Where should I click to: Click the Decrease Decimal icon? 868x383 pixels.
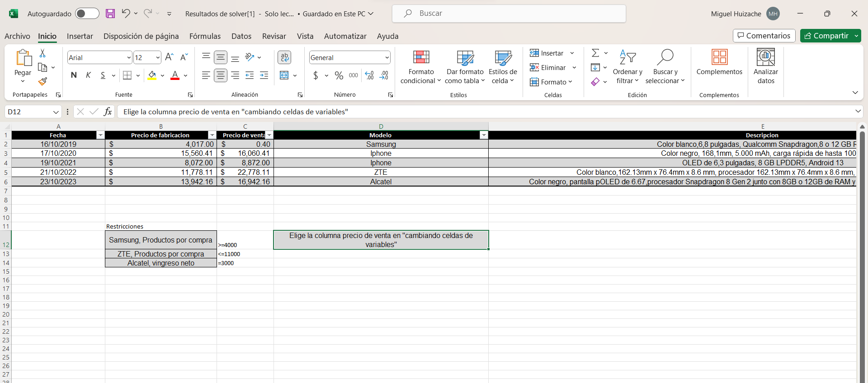[384, 75]
